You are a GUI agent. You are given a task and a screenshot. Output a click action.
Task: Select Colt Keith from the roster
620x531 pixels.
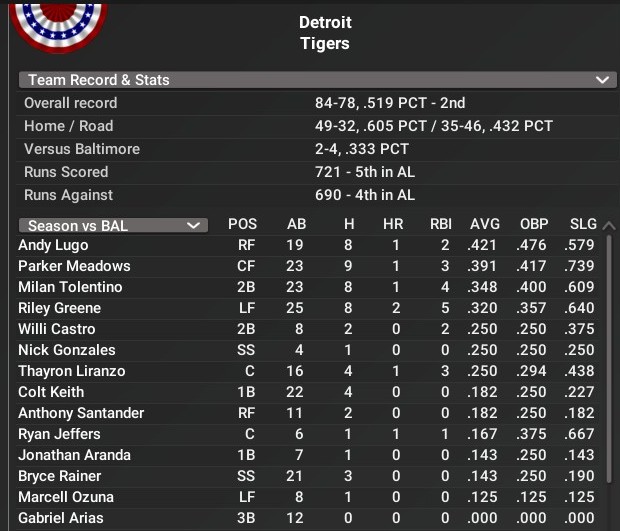click(x=51, y=392)
